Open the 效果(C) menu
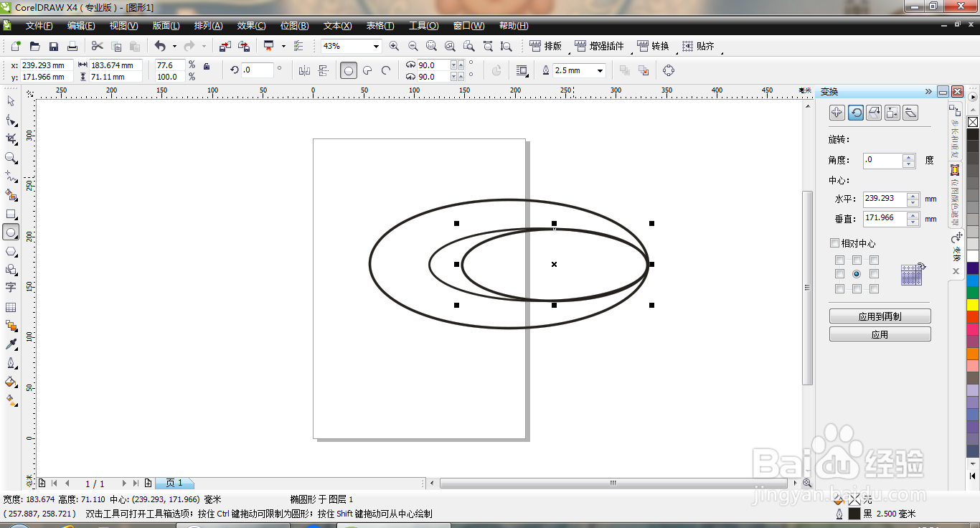This screenshot has height=528, width=980. [251, 26]
